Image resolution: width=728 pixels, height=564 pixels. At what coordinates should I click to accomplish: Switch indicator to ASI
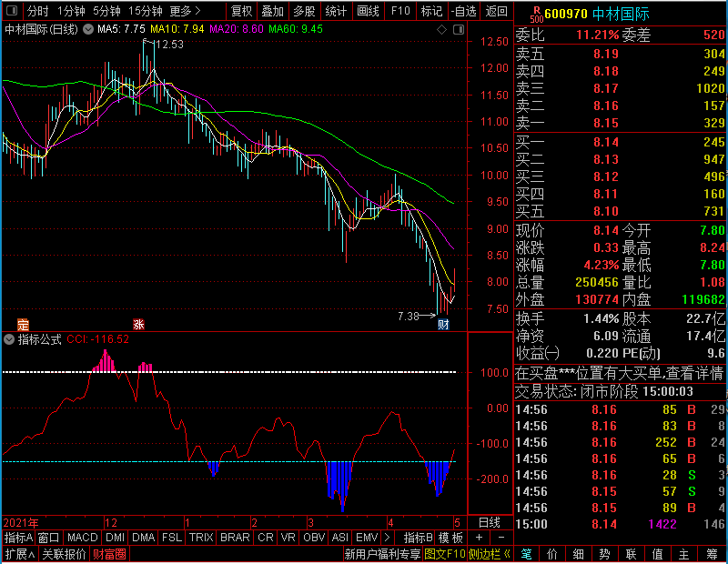(x=339, y=538)
